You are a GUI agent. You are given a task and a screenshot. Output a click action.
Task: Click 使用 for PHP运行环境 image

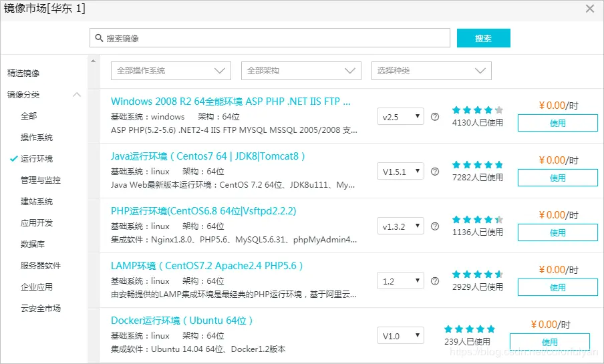(557, 232)
